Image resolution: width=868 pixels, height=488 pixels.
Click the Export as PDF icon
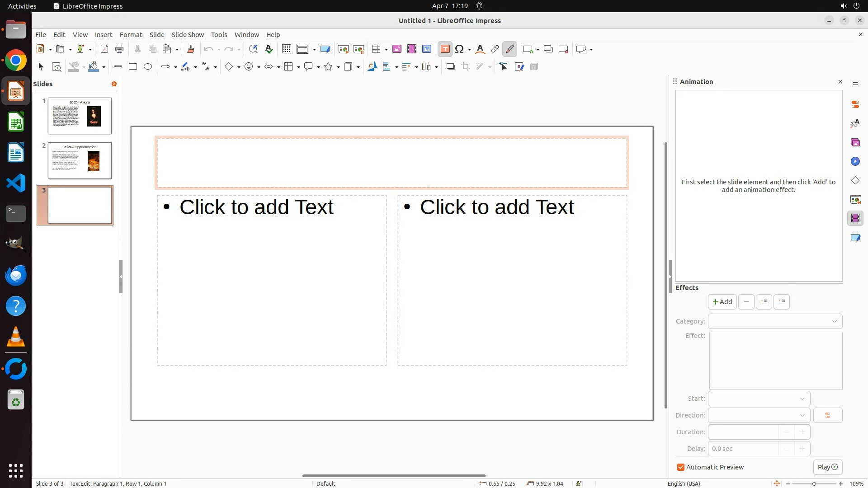tap(104, 49)
